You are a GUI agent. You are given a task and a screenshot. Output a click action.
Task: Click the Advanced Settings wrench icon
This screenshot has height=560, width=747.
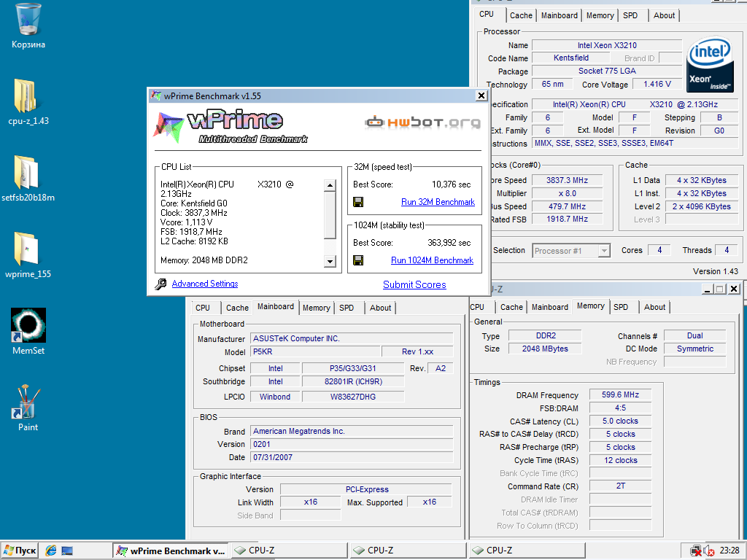click(160, 284)
